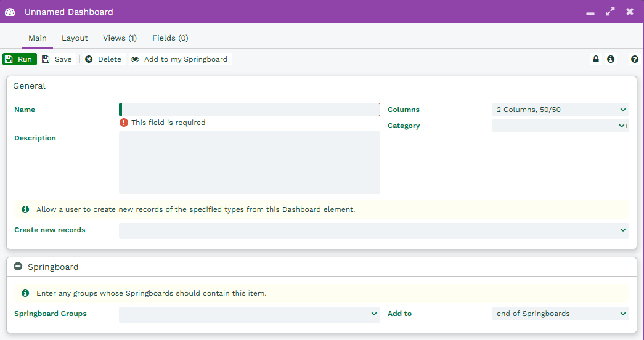644x340 pixels.
Task: Open the Columns dropdown
Action: (560, 110)
